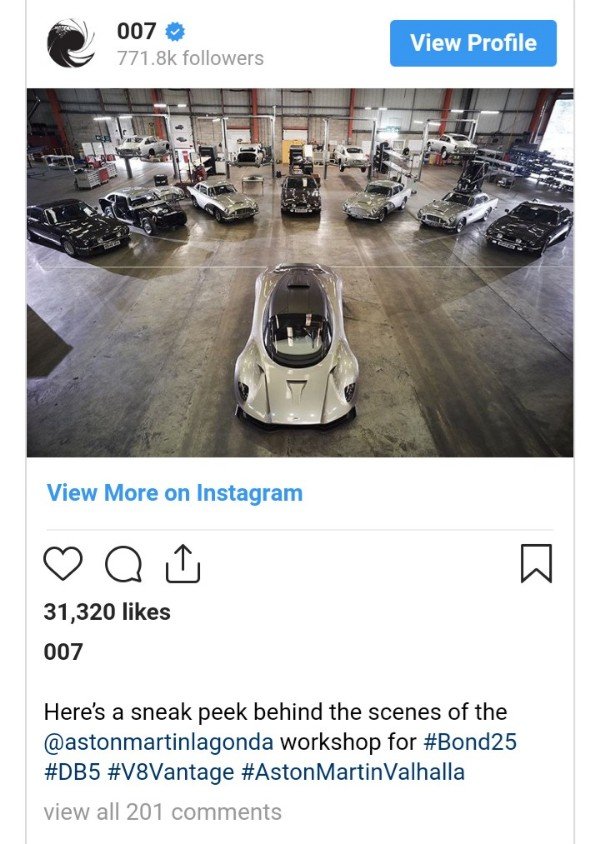Open the Aston Martin workshop photo
Viewport: 600px width, 844px height.
point(300,272)
